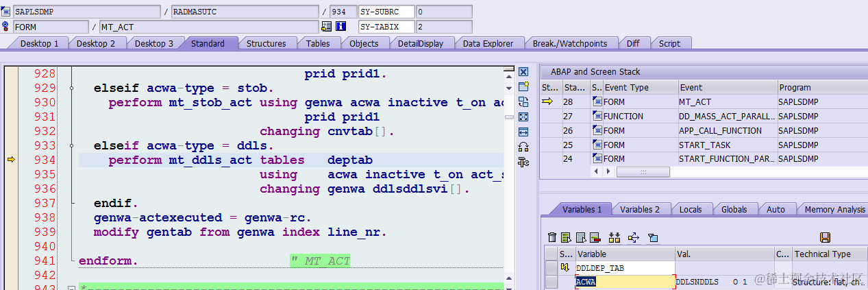Click the trash delete icon in Variables toolbar

(x=552, y=237)
